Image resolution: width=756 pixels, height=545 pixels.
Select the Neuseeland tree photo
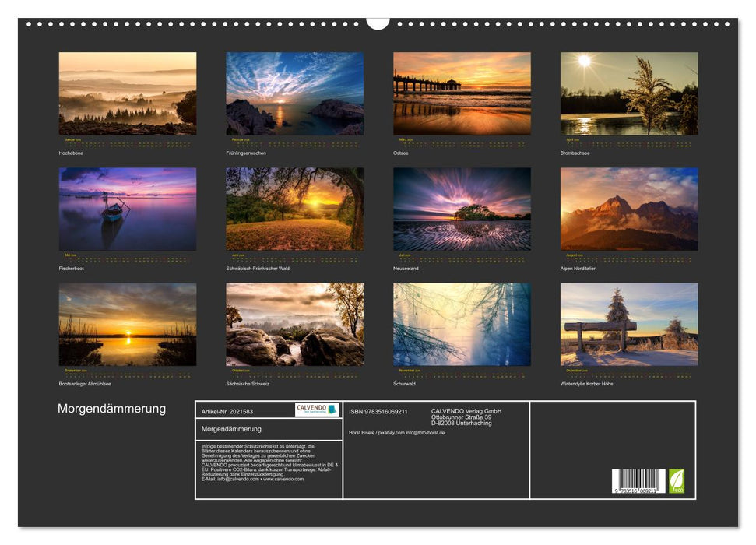[x=462, y=209]
